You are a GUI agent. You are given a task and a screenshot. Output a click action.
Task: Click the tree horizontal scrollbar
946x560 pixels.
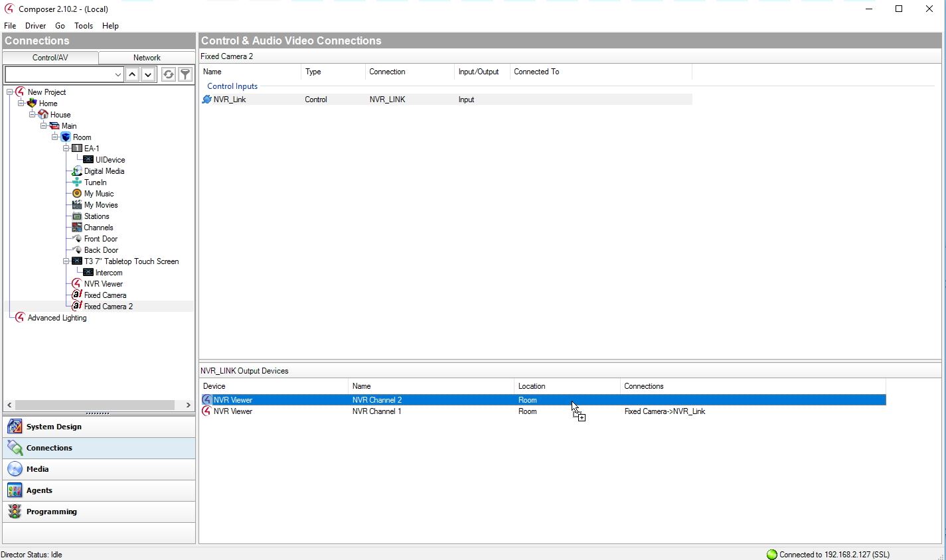(x=95, y=405)
